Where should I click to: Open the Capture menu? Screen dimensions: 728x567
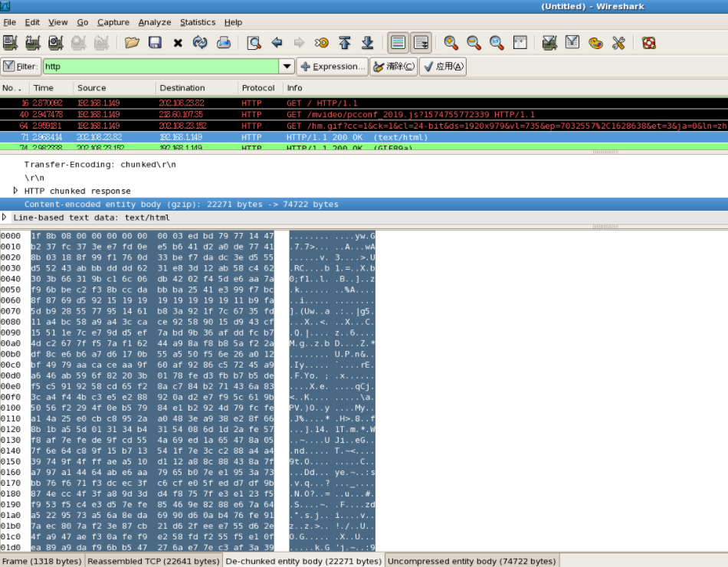(x=113, y=21)
